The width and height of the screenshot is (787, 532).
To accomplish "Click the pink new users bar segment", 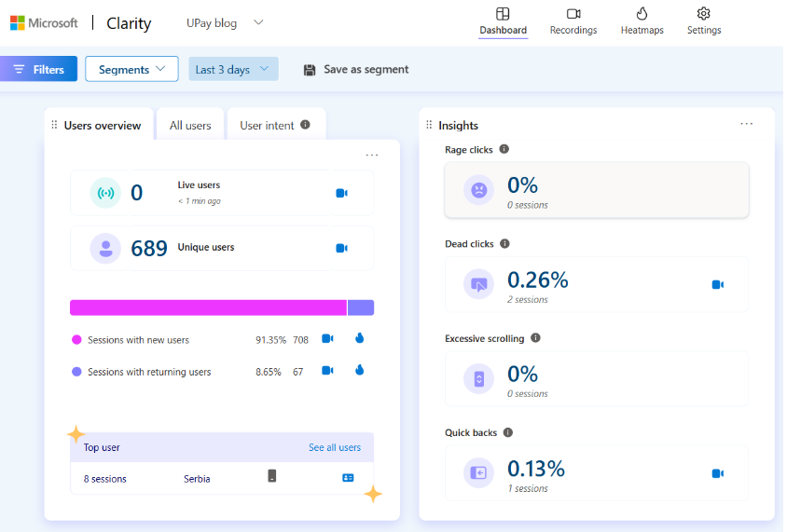I will (208, 307).
